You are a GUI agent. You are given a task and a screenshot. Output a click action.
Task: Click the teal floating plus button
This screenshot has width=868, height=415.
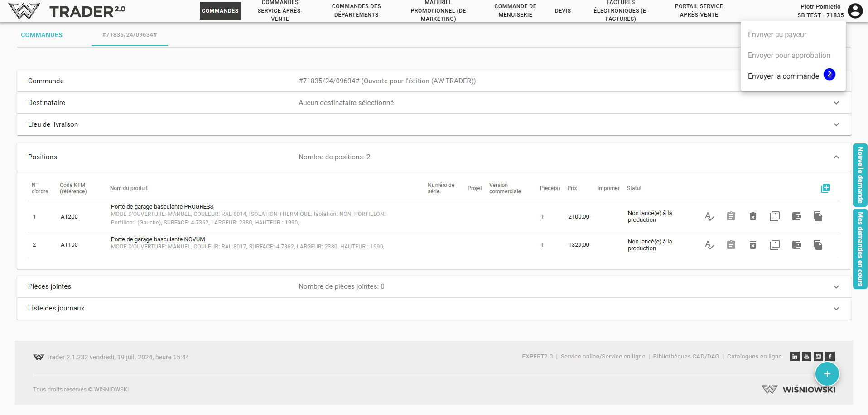(827, 374)
